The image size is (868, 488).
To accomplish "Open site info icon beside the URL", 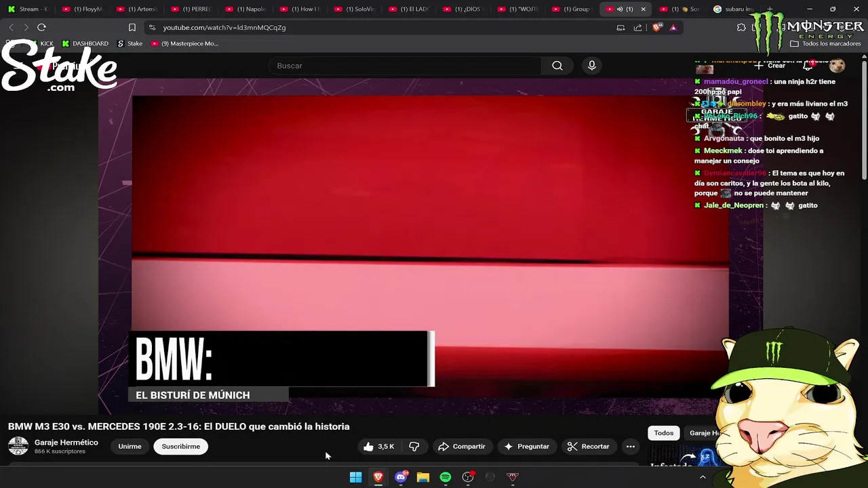I will pos(152,28).
